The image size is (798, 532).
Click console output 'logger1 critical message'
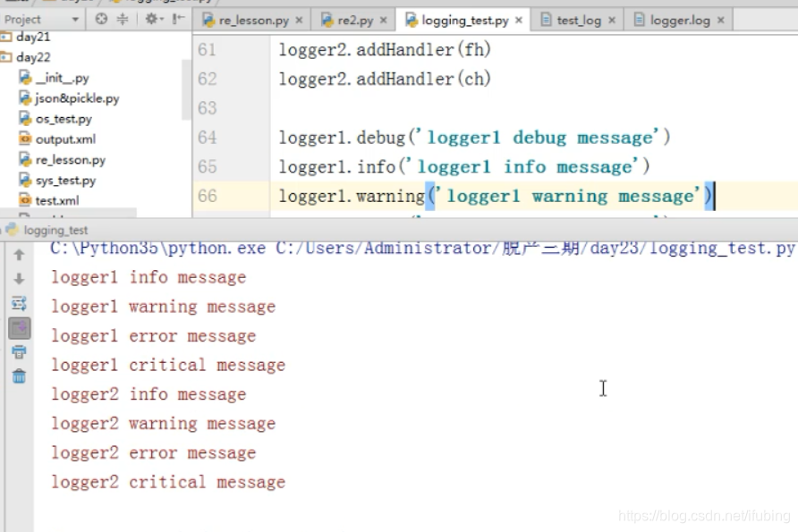(168, 365)
